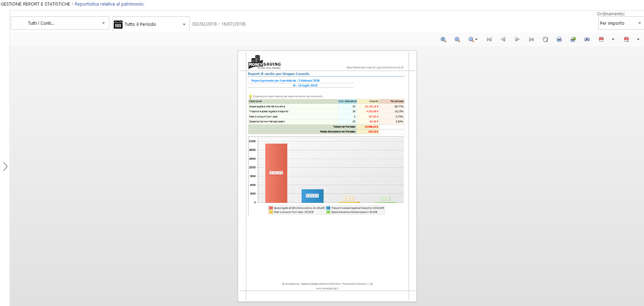Go to the next report page
This screenshot has width=644, height=306.
coord(517,39)
